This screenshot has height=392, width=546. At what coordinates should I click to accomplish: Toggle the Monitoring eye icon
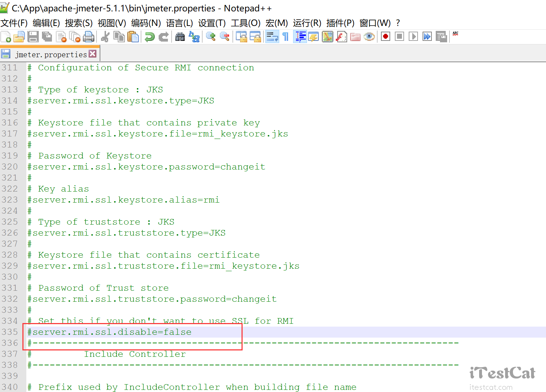(369, 37)
